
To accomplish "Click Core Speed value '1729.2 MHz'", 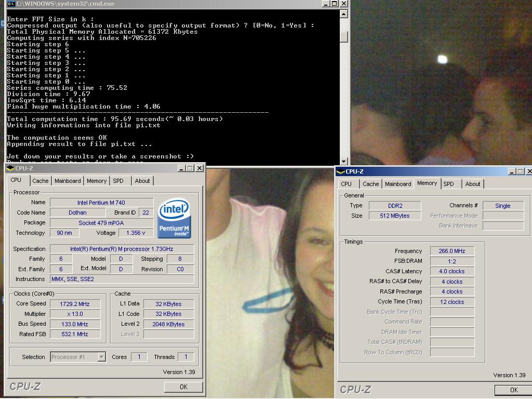I will tap(75, 304).
